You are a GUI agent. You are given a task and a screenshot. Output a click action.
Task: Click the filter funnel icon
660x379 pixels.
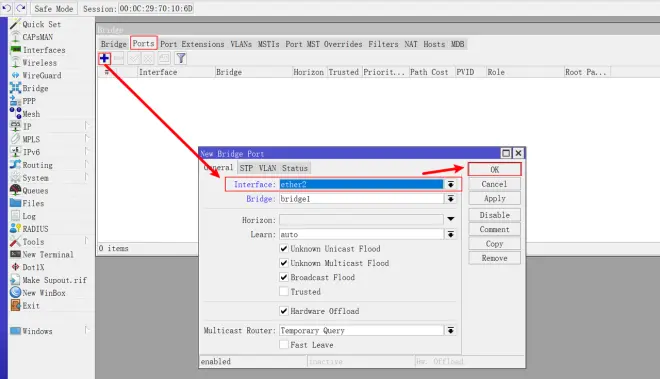pyautogui.click(x=181, y=58)
